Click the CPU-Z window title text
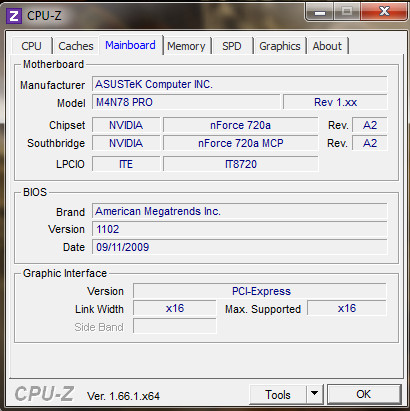 44,16
